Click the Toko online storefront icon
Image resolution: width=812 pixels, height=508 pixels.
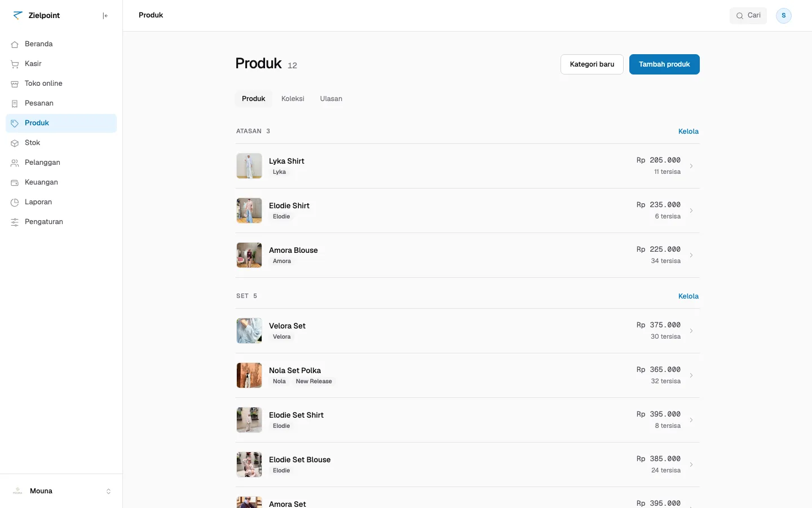tap(15, 84)
